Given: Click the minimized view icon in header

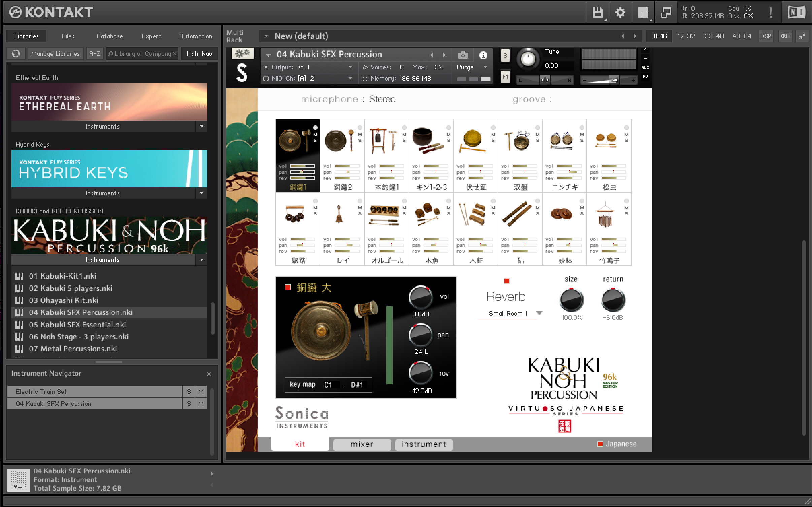Looking at the screenshot, I should point(666,13).
